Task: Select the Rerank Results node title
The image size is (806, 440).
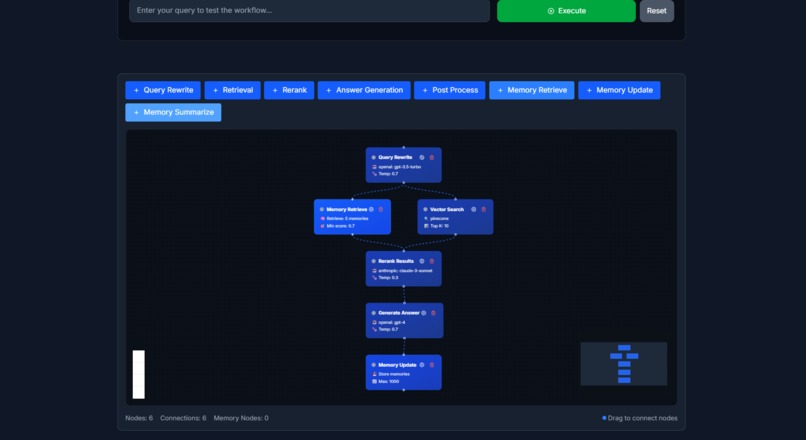Action: [396, 261]
